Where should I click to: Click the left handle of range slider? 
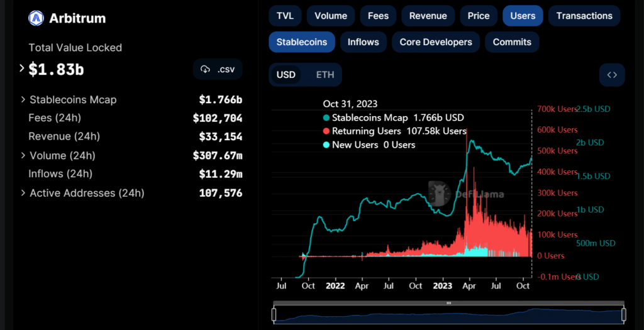274,314
